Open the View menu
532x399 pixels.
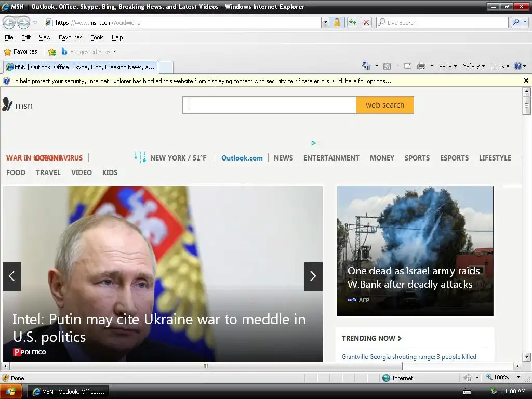45,37
